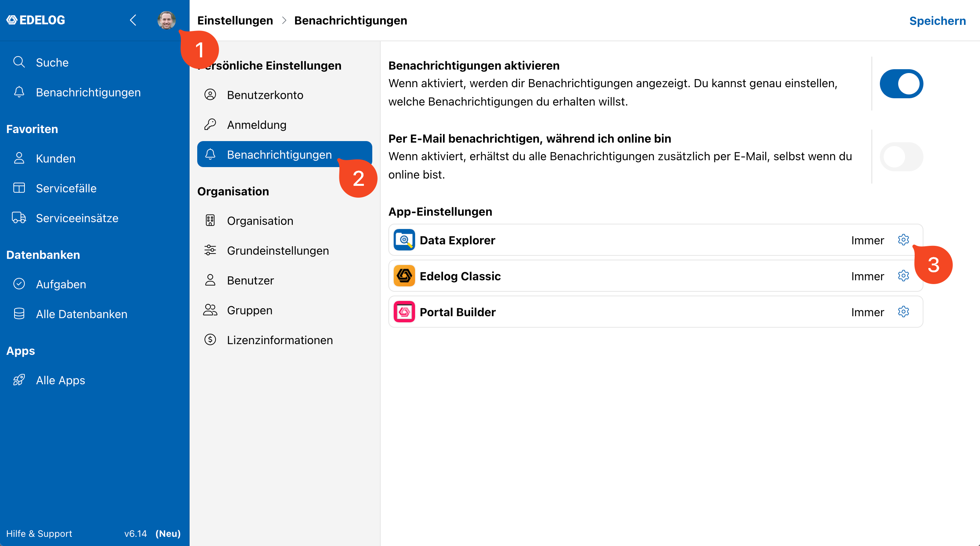
Task: Select Benachrichtigungen in settings menu
Action: pyautogui.click(x=285, y=154)
